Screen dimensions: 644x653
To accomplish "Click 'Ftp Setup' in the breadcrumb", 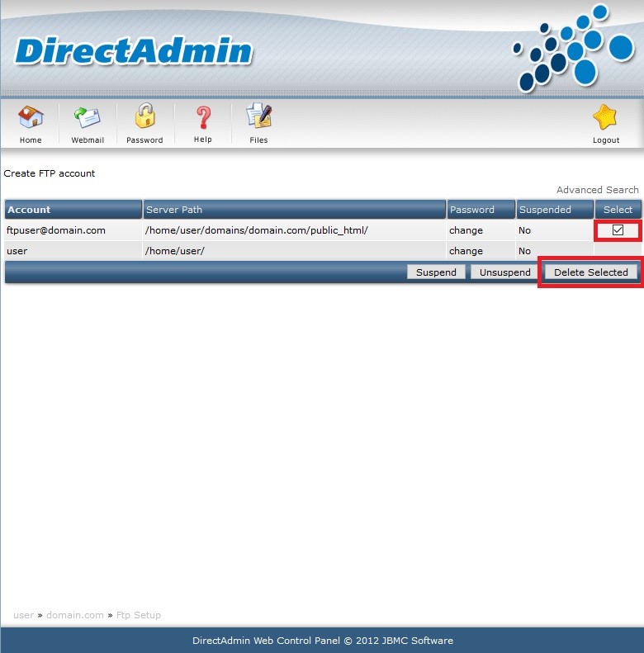I will [139, 615].
